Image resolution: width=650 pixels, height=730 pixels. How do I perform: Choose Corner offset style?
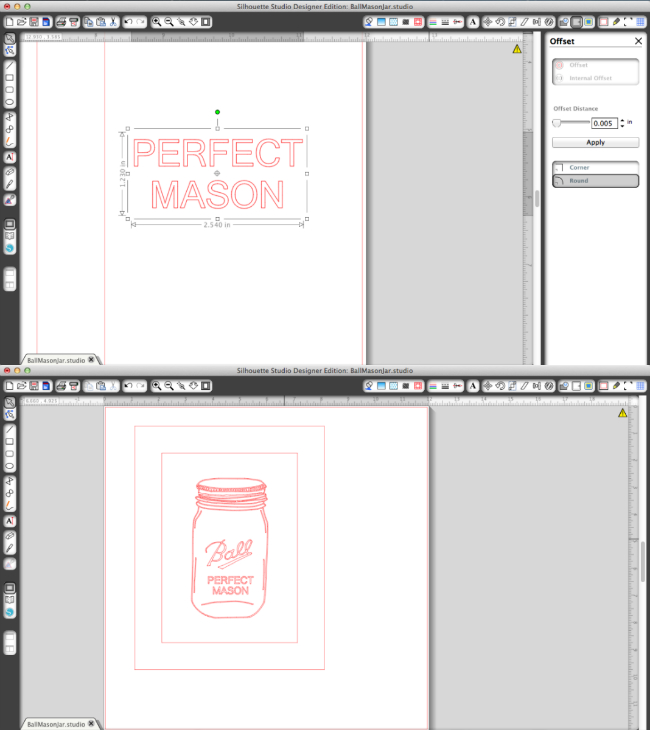click(x=596, y=168)
